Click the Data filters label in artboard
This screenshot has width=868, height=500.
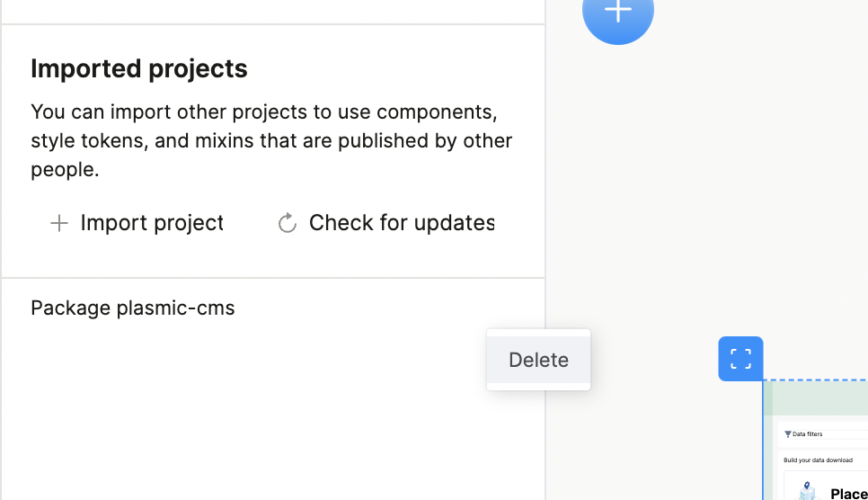tap(807, 434)
